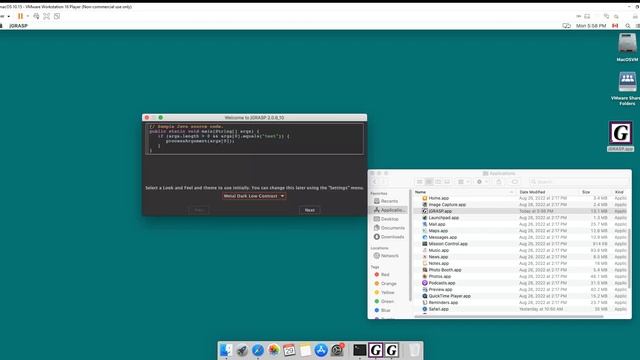Open the jGRASP menu in macOS menu bar
Screen dimensions: 640x360
[18, 26]
